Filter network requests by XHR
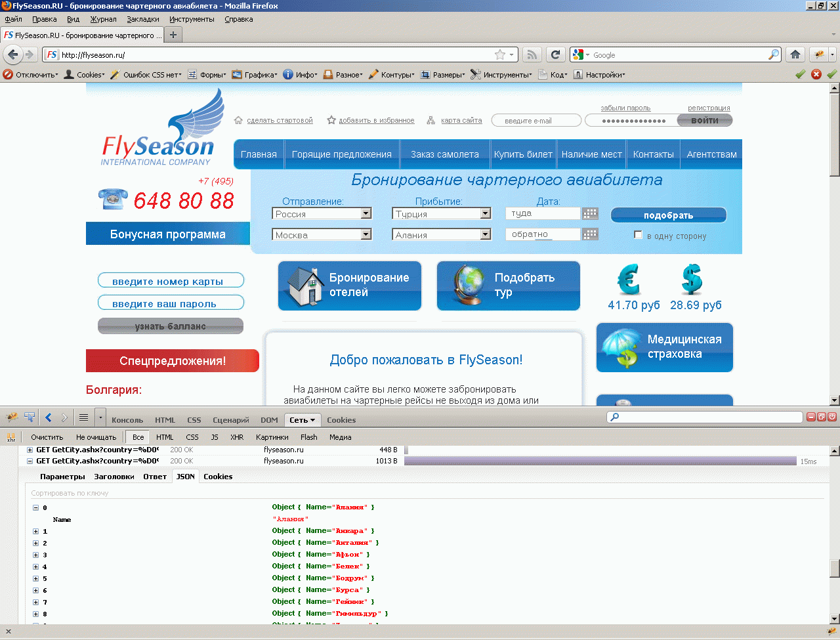The image size is (840, 640). 237,437
